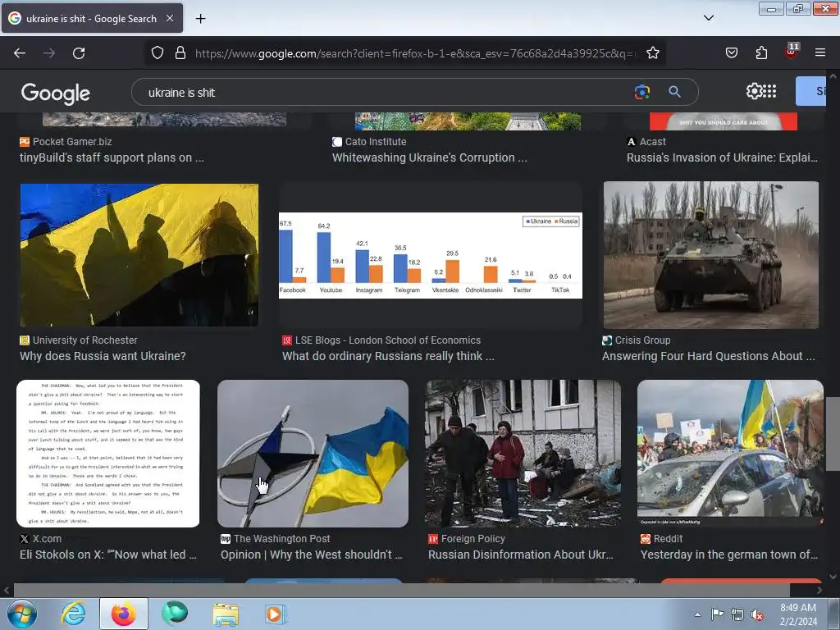Click the forward navigation arrow

point(49,53)
